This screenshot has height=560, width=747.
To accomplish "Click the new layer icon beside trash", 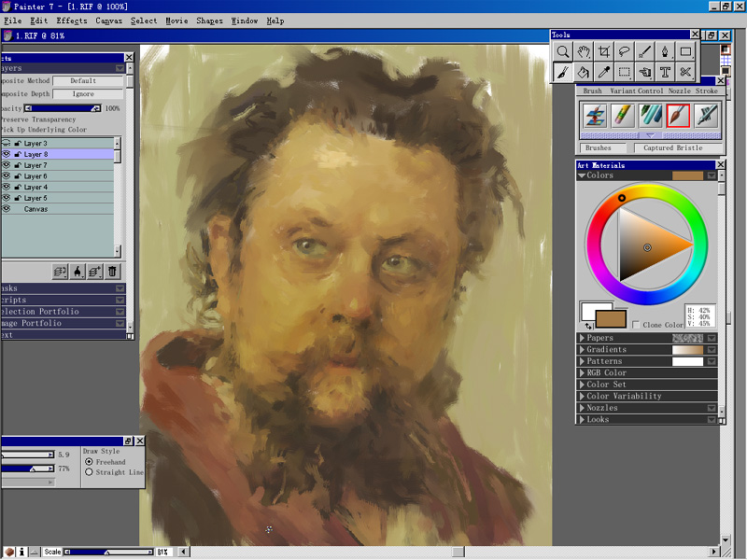I will [95, 272].
